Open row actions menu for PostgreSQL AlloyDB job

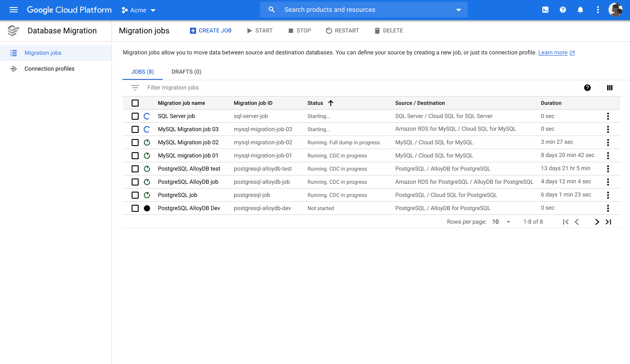[x=608, y=182]
